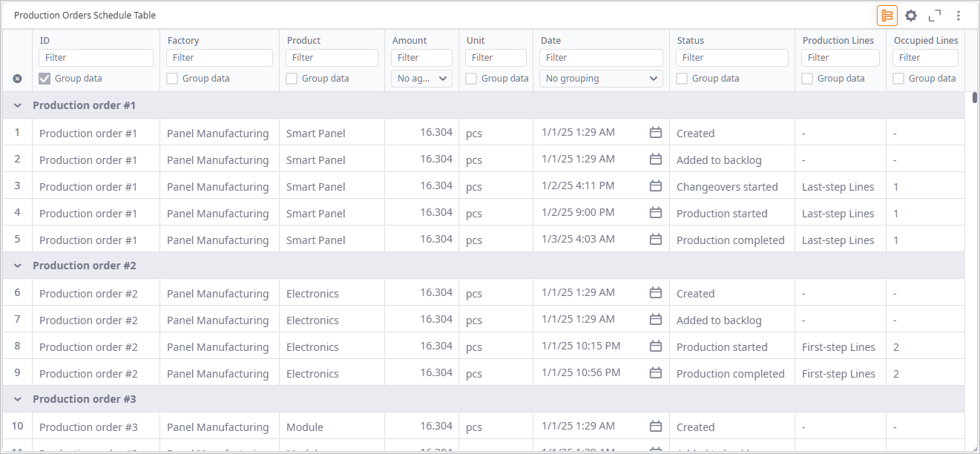
Task: Open calendar picker in row 1 date
Action: 655,133
